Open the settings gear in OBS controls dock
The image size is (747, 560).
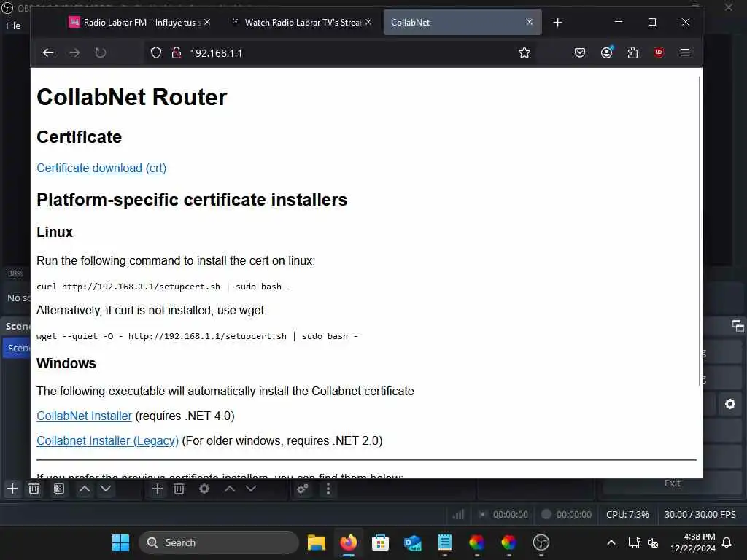point(729,404)
